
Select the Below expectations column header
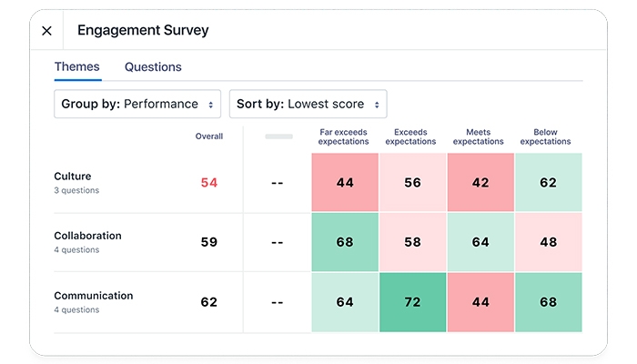click(546, 136)
